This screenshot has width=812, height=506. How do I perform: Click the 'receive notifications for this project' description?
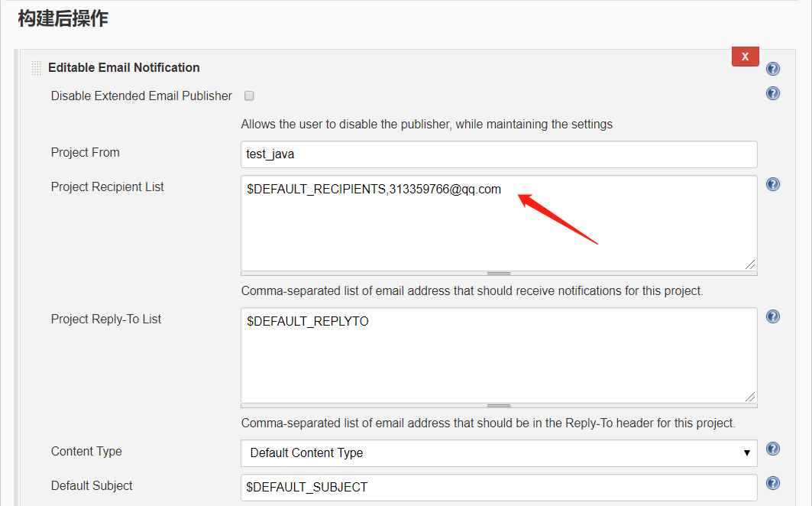click(x=472, y=291)
